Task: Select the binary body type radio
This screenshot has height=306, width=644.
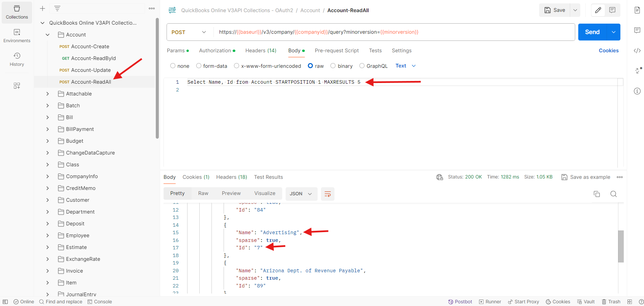Action: coord(333,66)
